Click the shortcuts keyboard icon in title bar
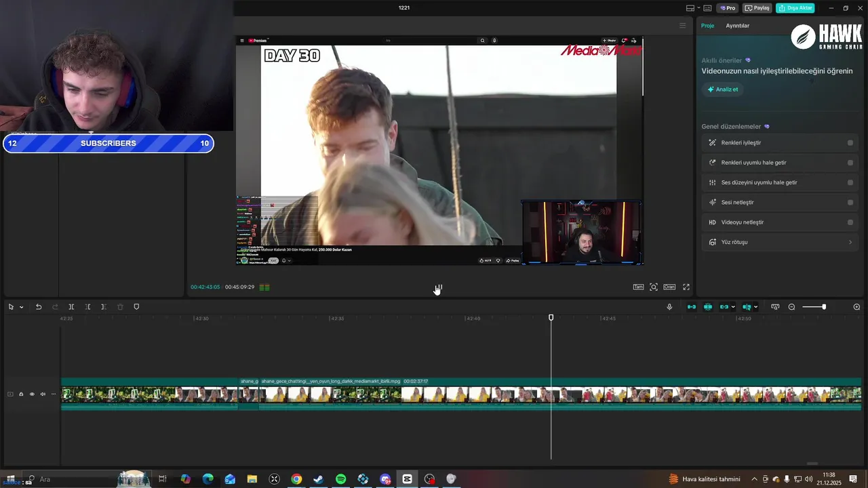868x488 pixels. tap(707, 8)
